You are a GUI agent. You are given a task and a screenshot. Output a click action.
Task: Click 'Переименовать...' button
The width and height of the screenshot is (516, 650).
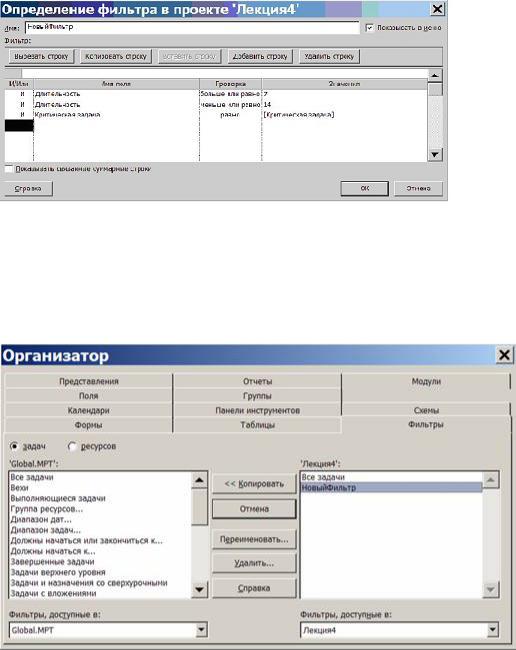click(x=254, y=539)
